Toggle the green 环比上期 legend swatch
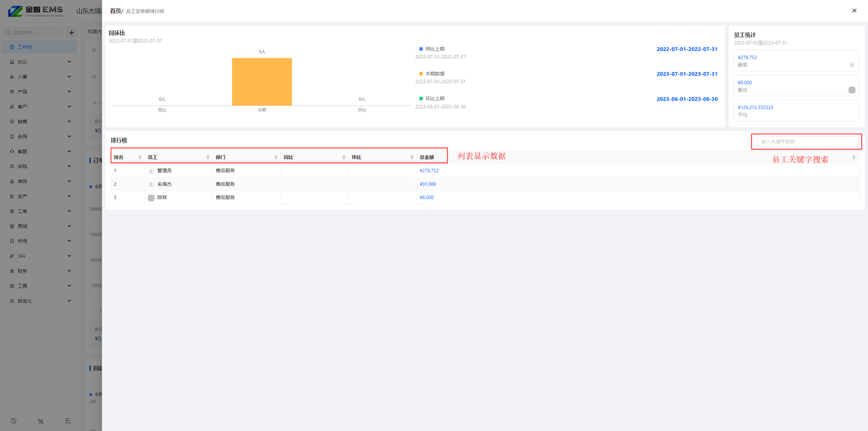 click(421, 98)
